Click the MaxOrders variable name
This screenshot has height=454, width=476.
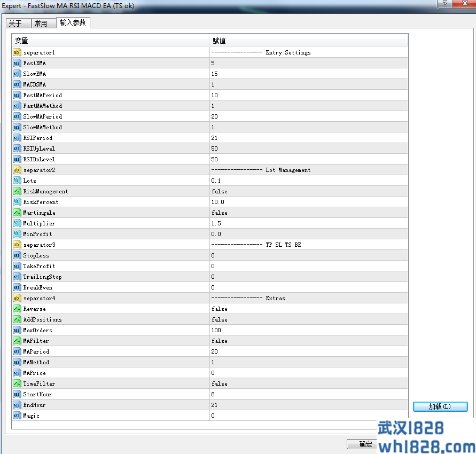click(x=37, y=330)
